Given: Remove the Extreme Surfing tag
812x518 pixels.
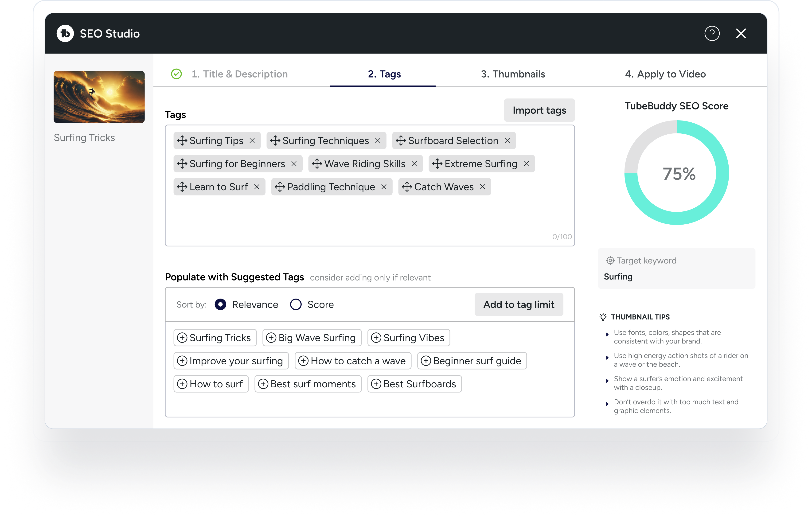Looking at the screenshot, I should coord(526,164).
